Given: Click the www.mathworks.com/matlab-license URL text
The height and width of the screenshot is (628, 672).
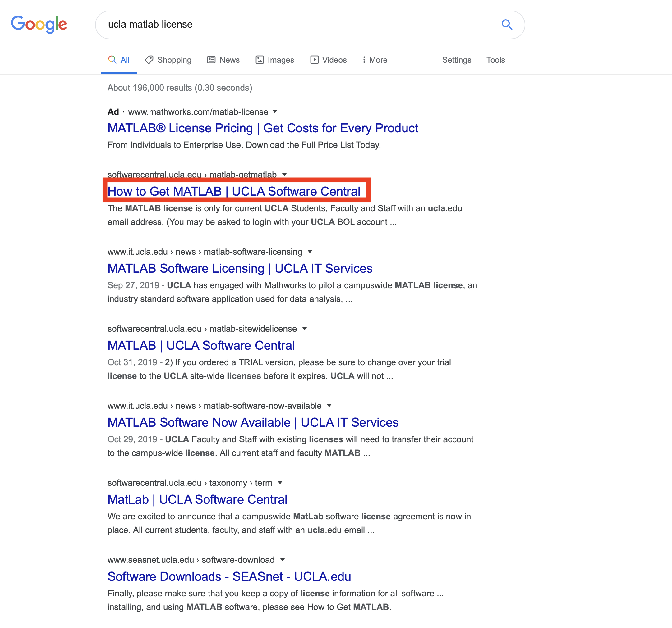Looking at the screenshot, I should point(198,112).
